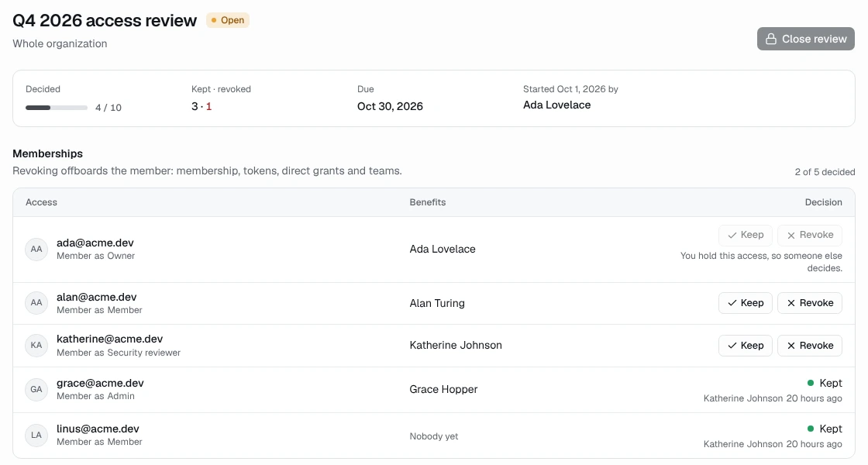Click Member as Security reviewer role text
868x465 pixels.
[119, 353]
